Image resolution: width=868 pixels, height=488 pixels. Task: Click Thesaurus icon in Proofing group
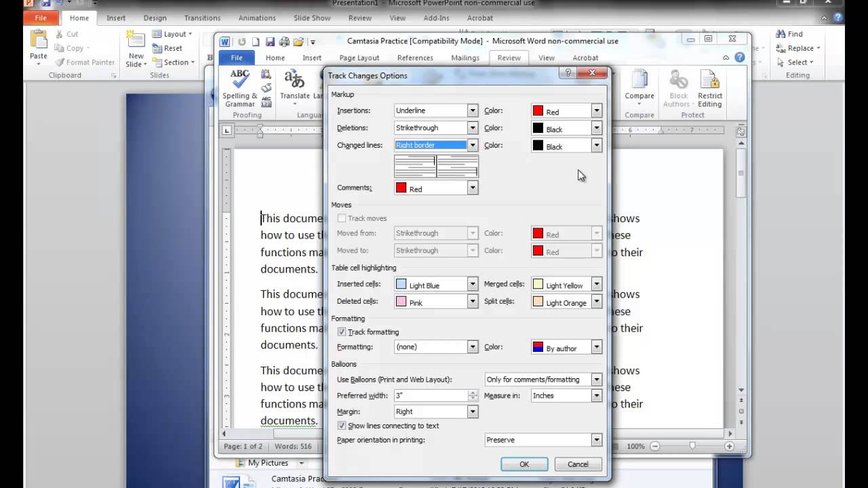pyautogui.click(x=267, y=88)
